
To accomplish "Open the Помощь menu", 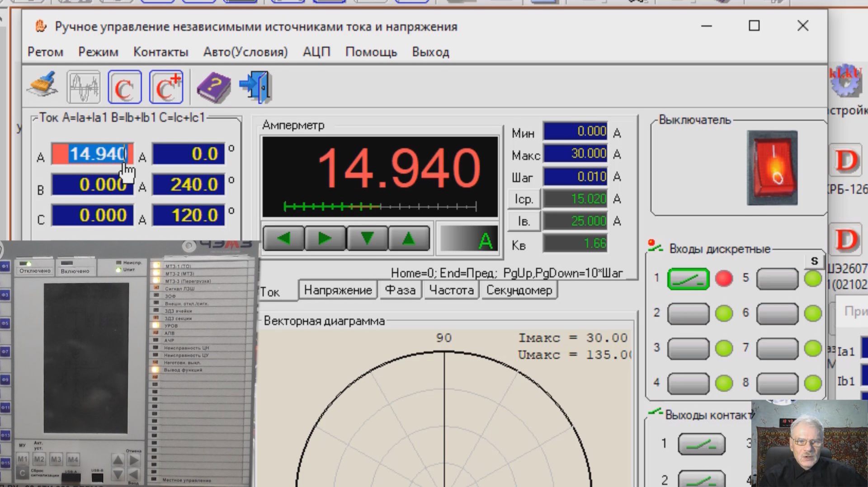I will (371, 52).
